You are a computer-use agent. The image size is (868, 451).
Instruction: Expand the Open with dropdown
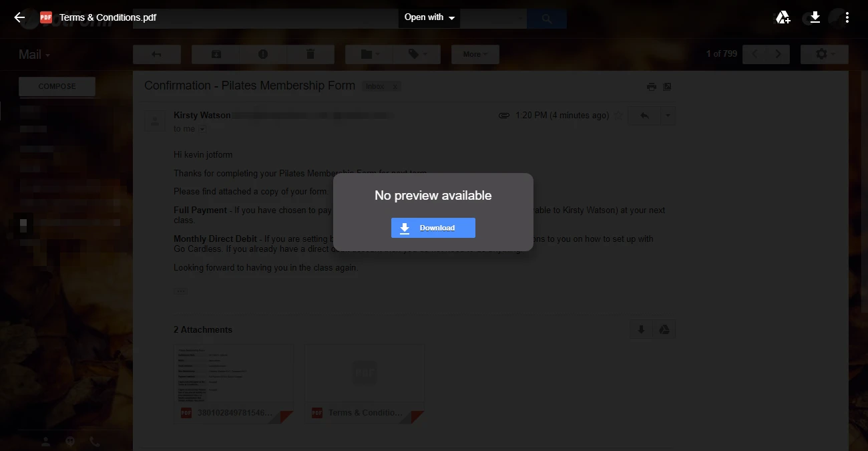(429, 17)
